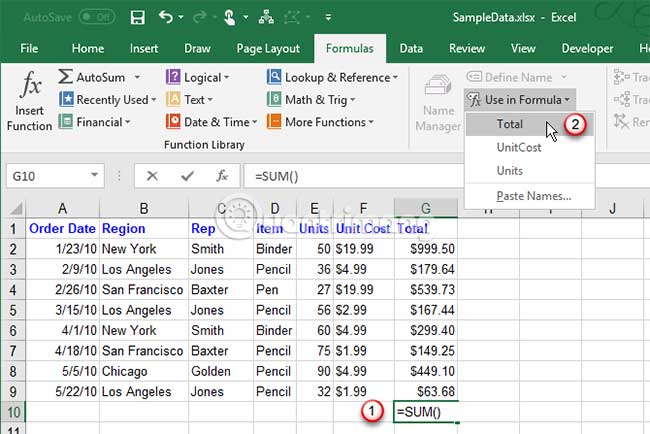
Task: Click the Redo arrow icon
Action: [200, 17]
